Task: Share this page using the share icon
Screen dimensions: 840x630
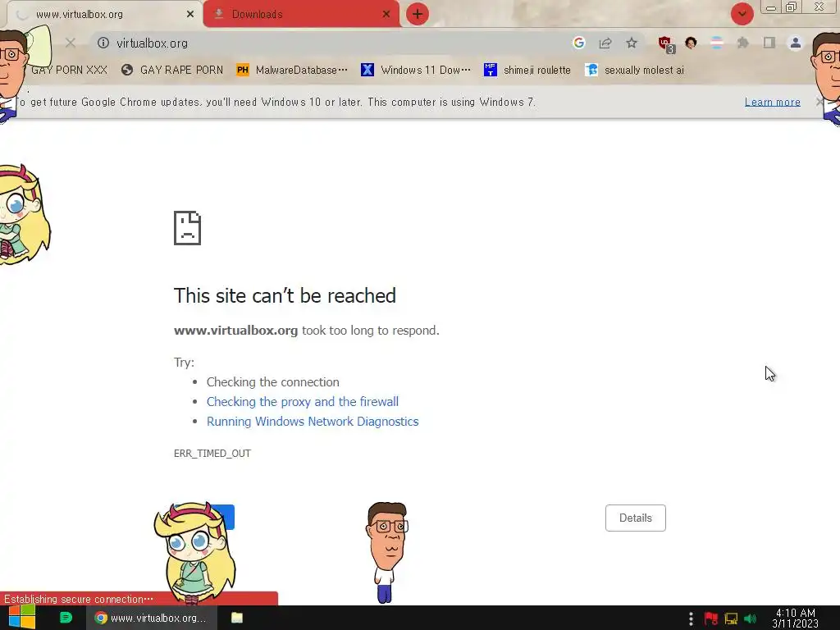Action: coord(605,43)
